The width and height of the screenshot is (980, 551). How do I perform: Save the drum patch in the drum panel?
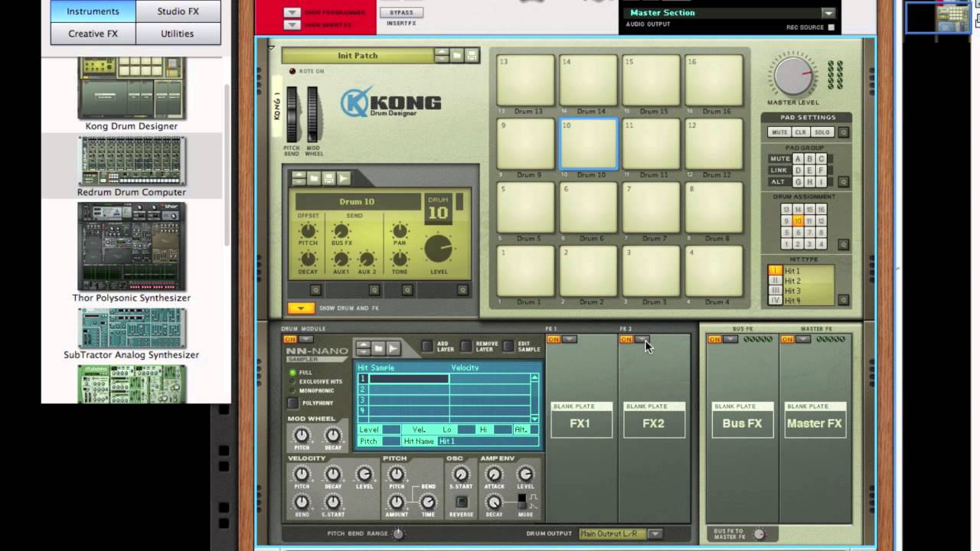tap(329, 178)
